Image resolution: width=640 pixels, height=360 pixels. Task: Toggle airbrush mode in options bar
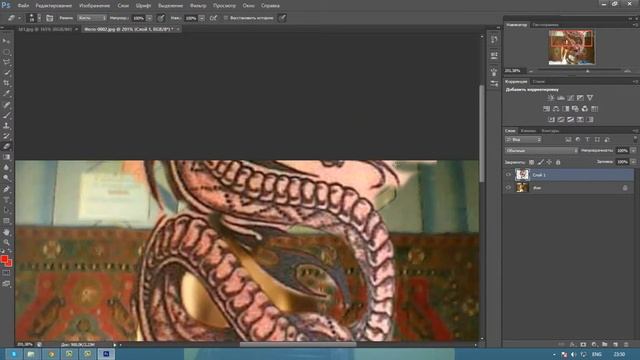tap(213, 18)
